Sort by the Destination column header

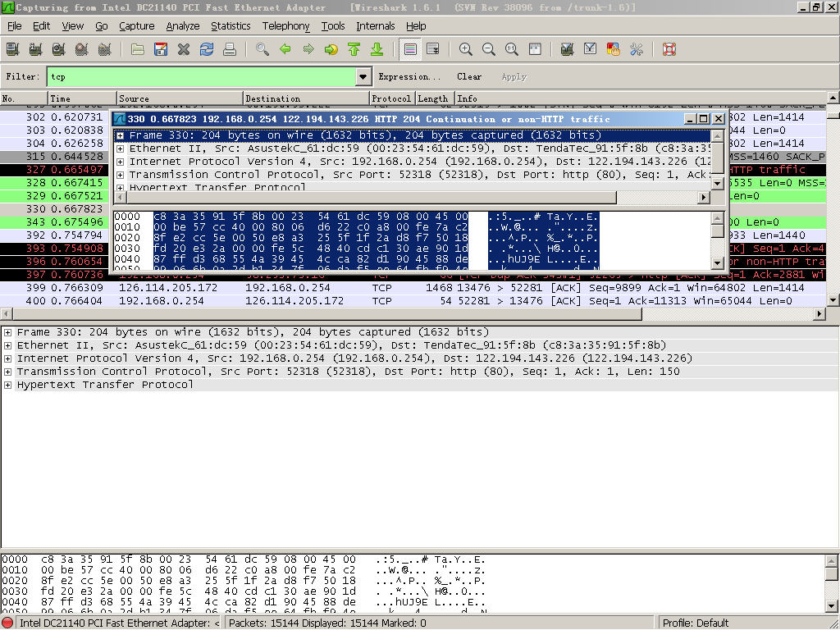coord(306,98)
